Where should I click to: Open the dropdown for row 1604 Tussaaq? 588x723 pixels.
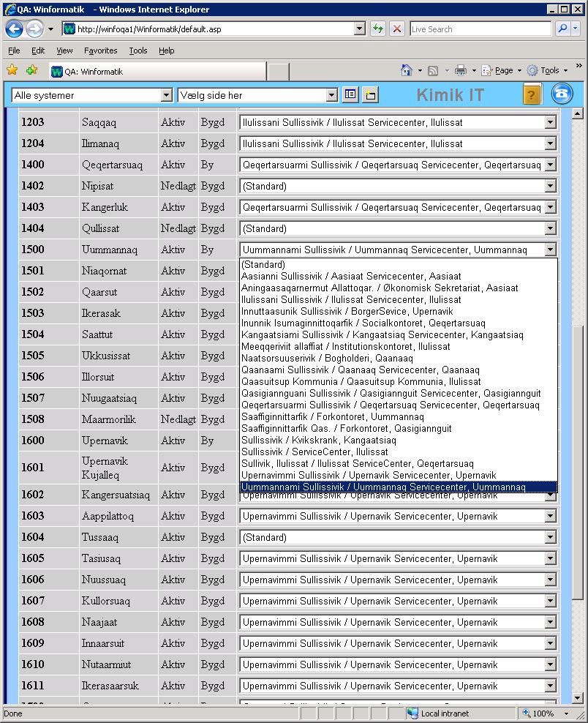pos(550,537)
